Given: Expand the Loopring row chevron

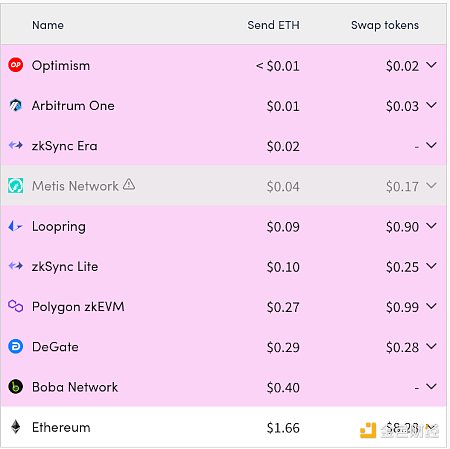Looking at the screenshot, I should pos(431,226).
